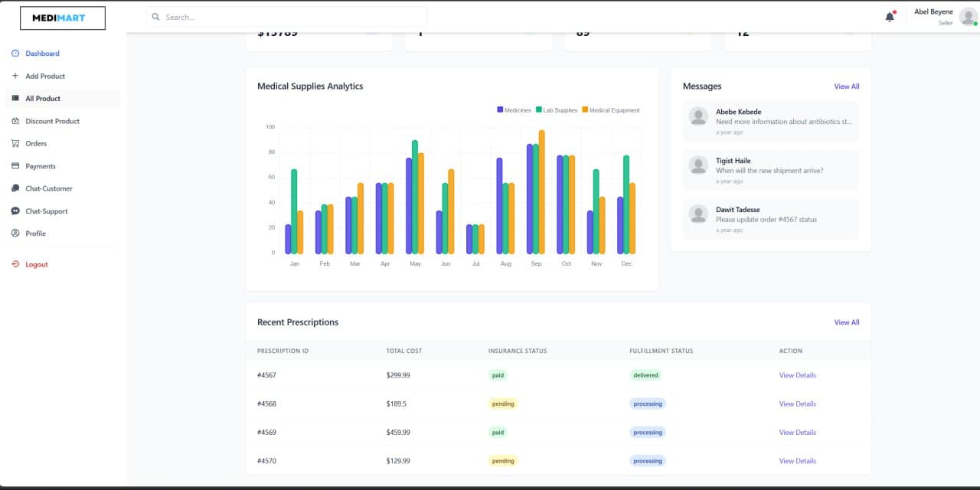Open account menu via Abel Beyene avatar
This screenshot has height=490, width=980.
(x=966, y=15)
